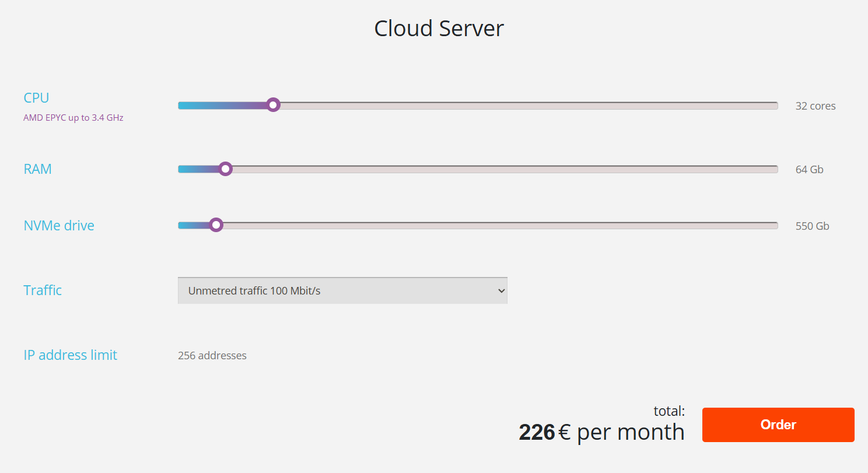The width and height of the screenshot is (868, 473).
Task: Click the 550 Gb drive value
Action: [x=812, y=226]
